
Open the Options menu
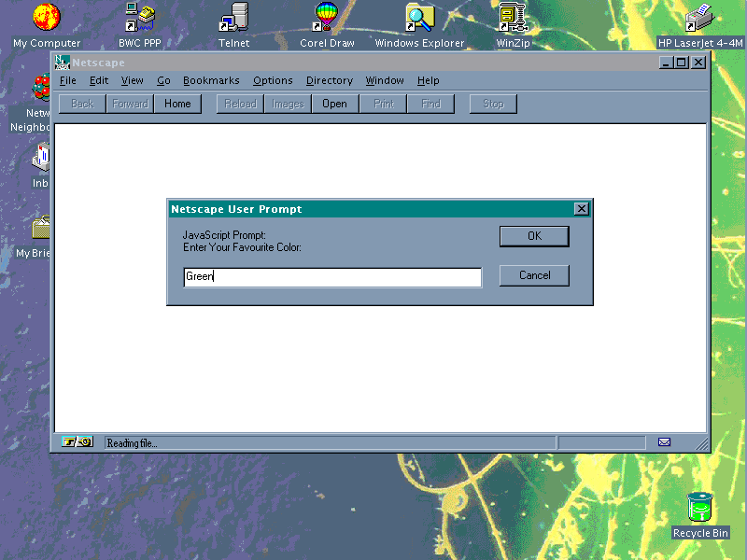pos(273,81)
